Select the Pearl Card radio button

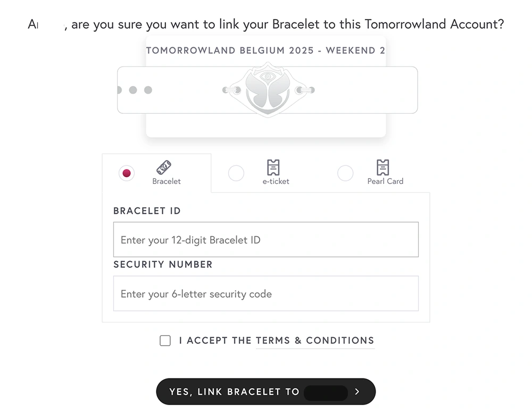pyautogui.click(x=345, y=173)
